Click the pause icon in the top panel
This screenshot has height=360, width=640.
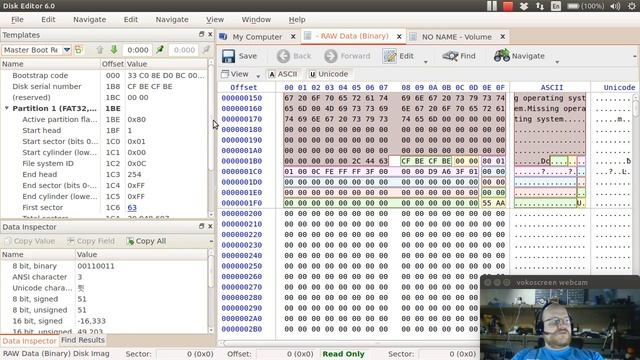click(492, 6)
